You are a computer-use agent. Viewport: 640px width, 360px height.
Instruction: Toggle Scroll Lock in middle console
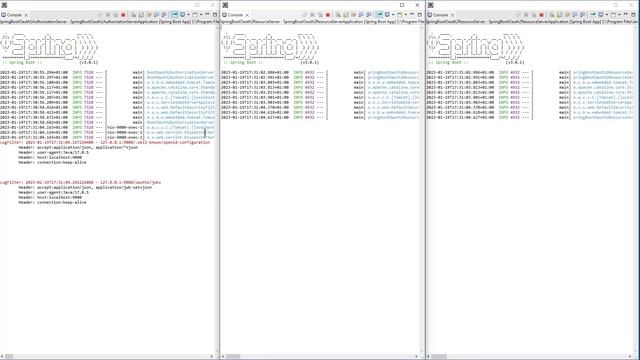[346, 15]
